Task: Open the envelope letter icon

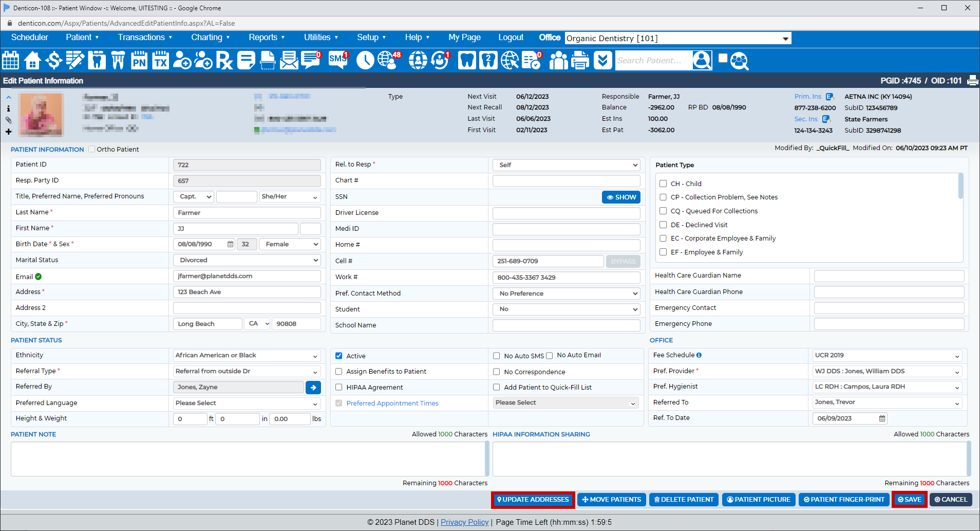Action: click(289, 60)
